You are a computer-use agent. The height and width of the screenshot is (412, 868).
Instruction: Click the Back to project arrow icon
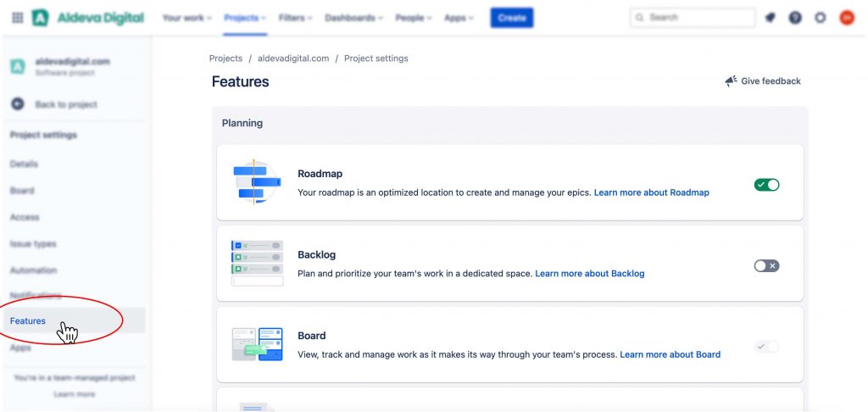click(18, 104)
